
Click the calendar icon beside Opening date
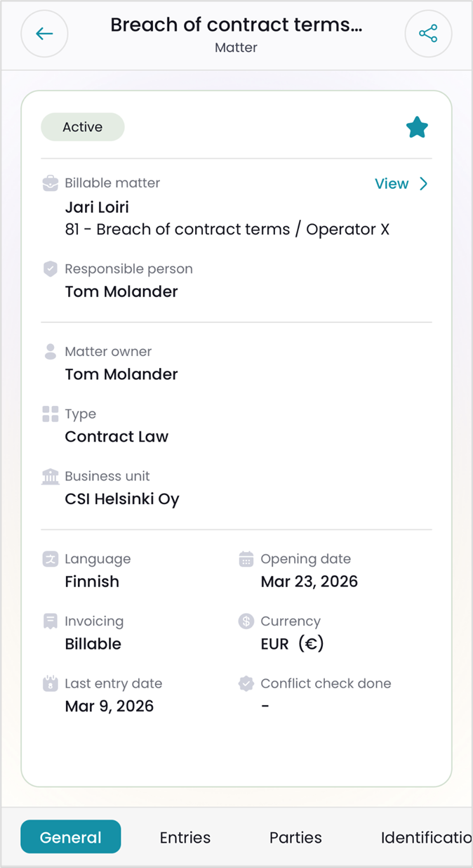(246, 559)
